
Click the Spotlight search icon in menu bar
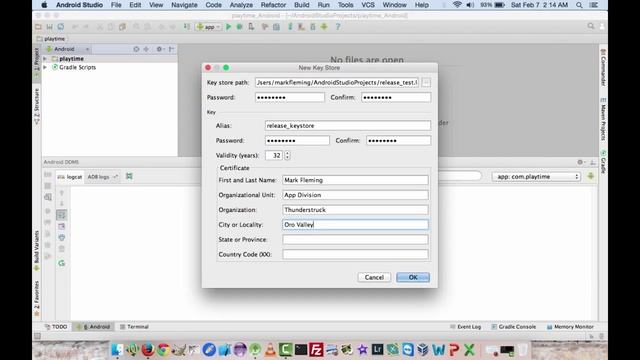point(579,5)
